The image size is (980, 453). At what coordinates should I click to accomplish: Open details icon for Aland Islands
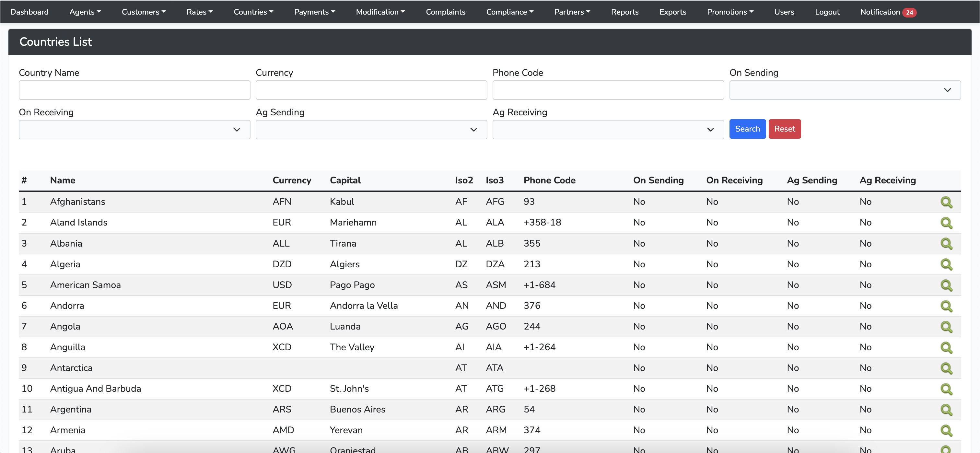click(946, 223)
